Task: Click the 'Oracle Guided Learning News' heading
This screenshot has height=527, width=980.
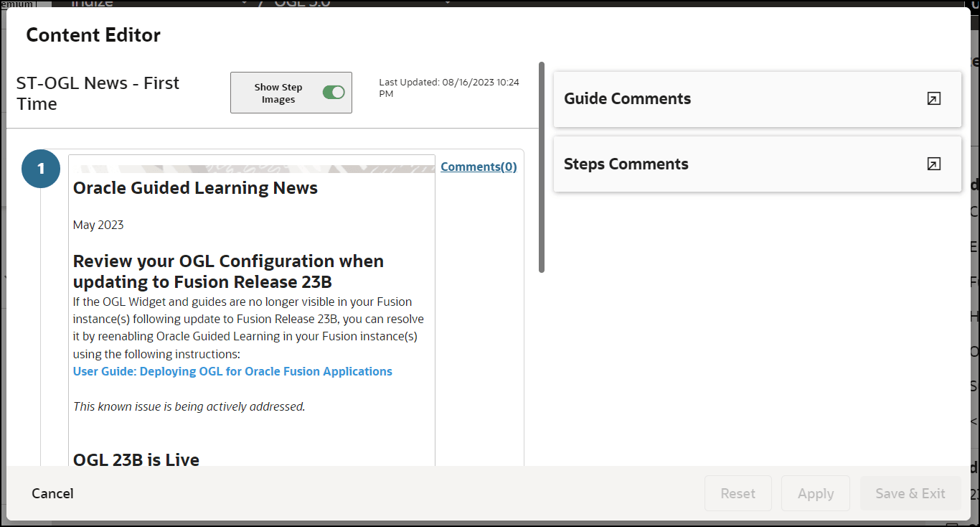Action: [x=195, y=188]
